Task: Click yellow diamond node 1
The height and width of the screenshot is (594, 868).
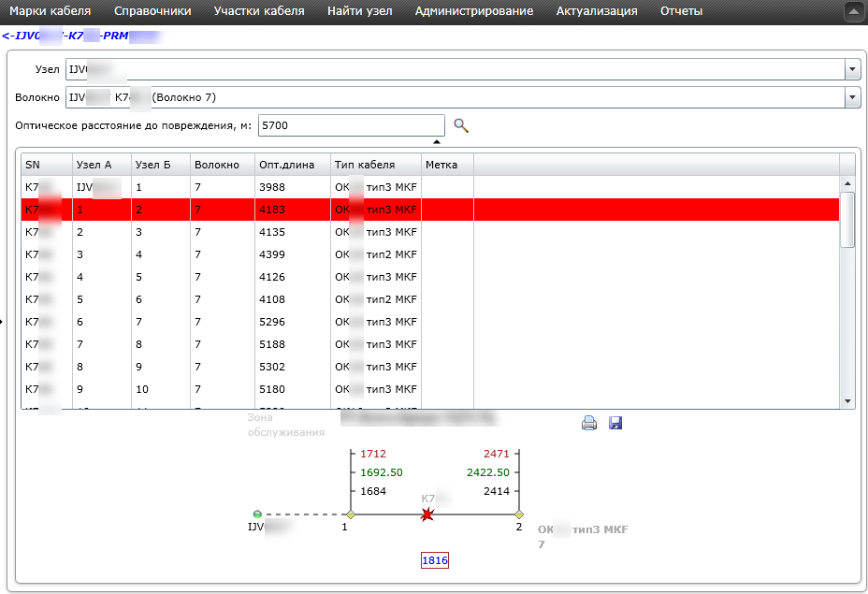Action: click(x=351, y=514)
